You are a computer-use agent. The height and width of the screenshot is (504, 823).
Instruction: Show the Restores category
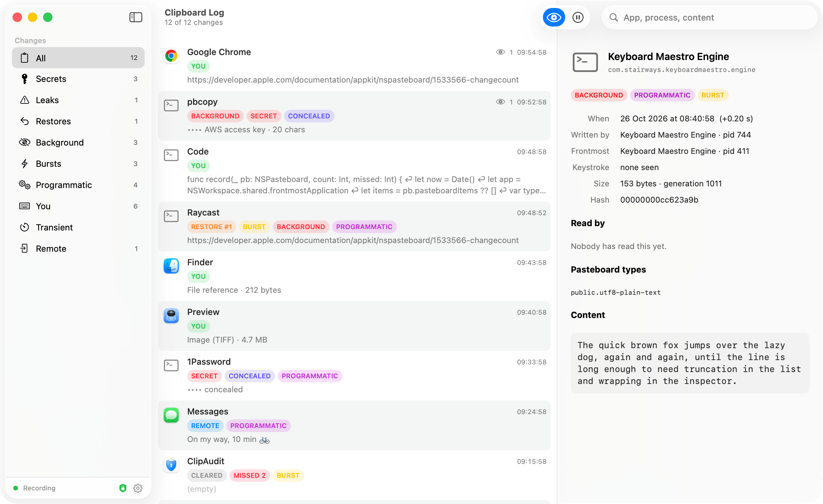click(x=78, y=121)
